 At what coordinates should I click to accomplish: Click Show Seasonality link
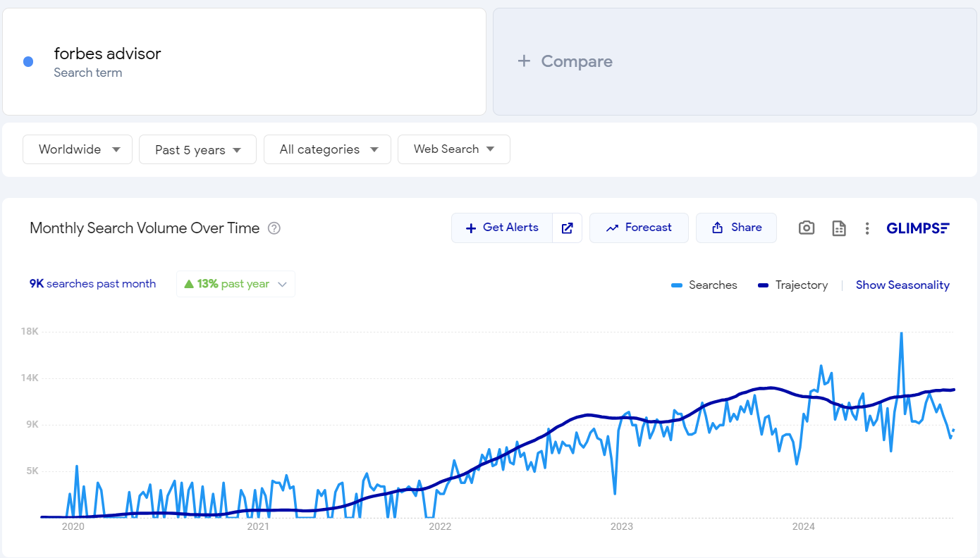[x=902, y=285]
